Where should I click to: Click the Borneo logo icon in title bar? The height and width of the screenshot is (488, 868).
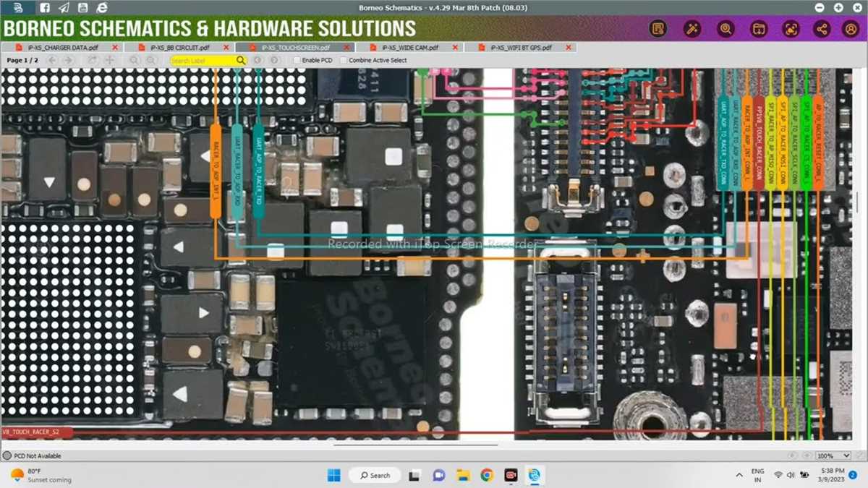pyautogui.click(x=19, y=8)
